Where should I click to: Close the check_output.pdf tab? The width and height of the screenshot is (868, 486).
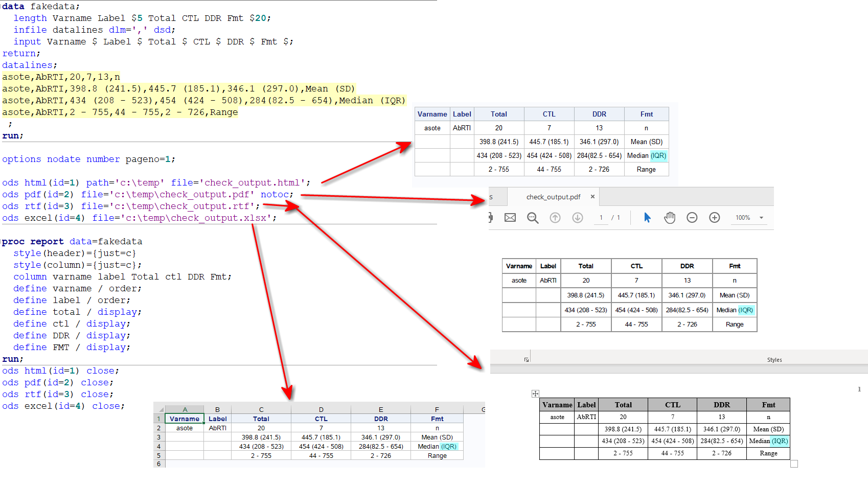pos(592,197)
